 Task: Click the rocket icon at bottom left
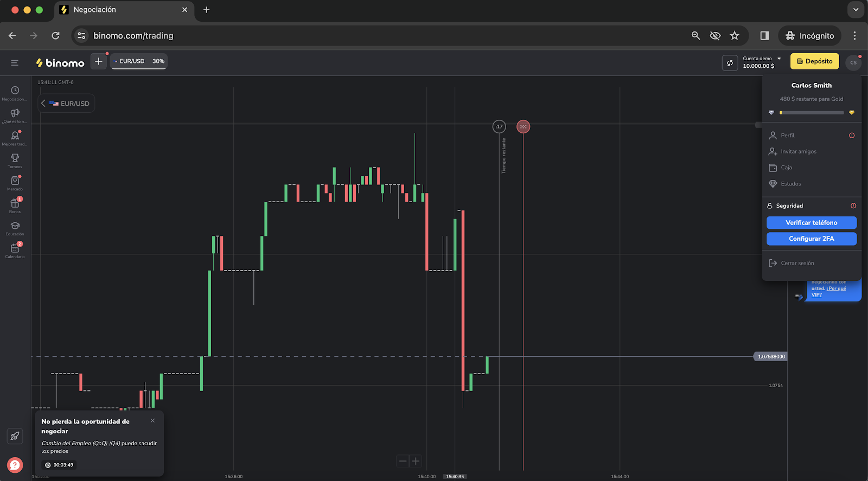point(15,436)
